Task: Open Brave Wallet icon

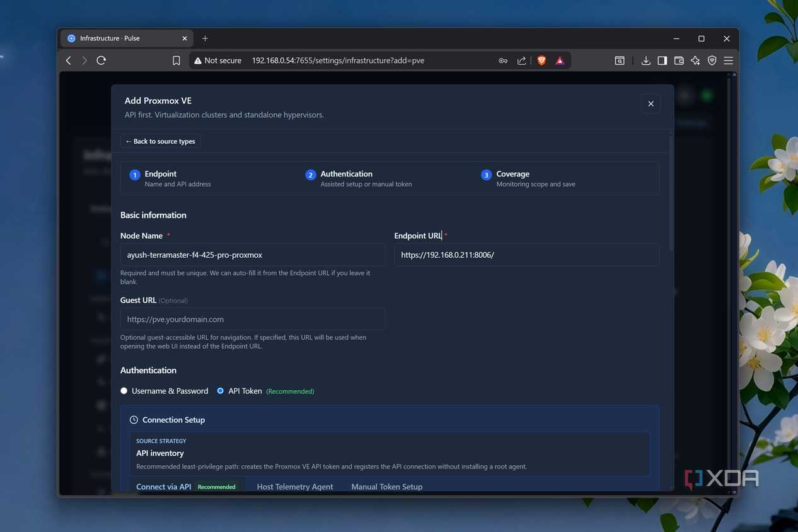Action: point(679,61)
